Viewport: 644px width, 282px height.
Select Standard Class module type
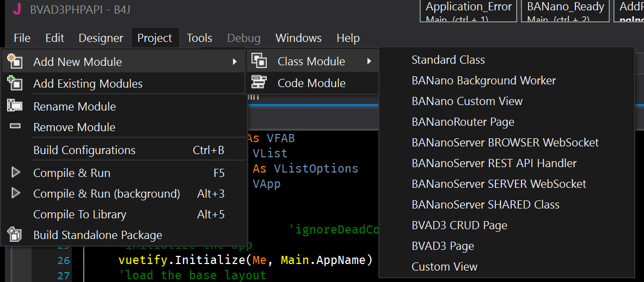point(448,60)
